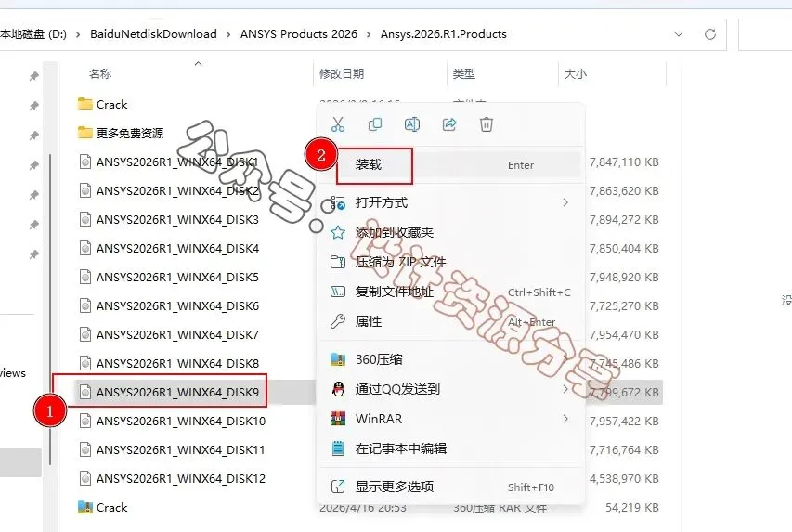Click size cell 7,957,422 KB
This screenshot has width=792, height=532.
point(624,422)
